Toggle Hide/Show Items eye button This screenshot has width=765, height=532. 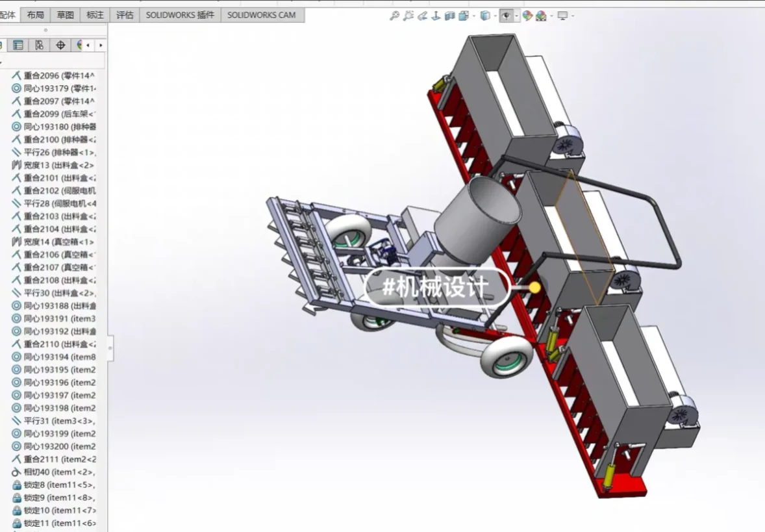tap(507, 16)
